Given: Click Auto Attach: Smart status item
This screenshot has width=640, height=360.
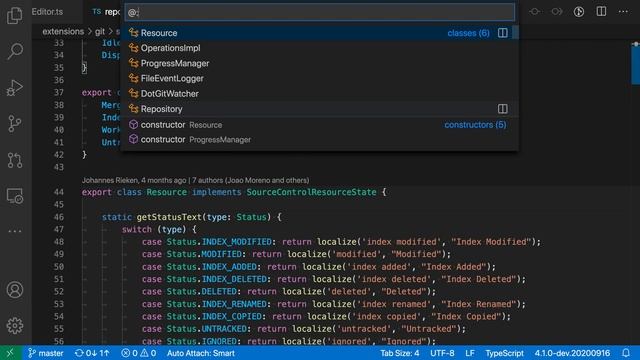Looking at the screenshot, I should point(200,353).
